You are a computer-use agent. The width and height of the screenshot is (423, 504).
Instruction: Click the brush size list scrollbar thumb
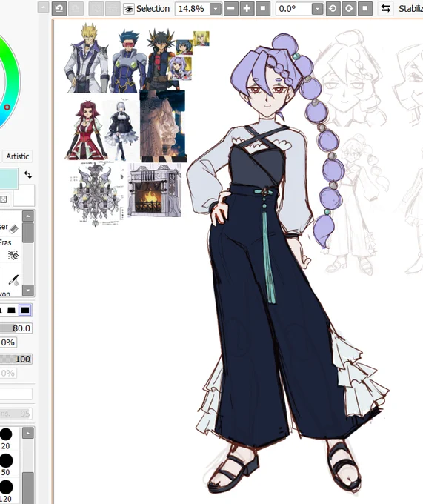point(28,488)
